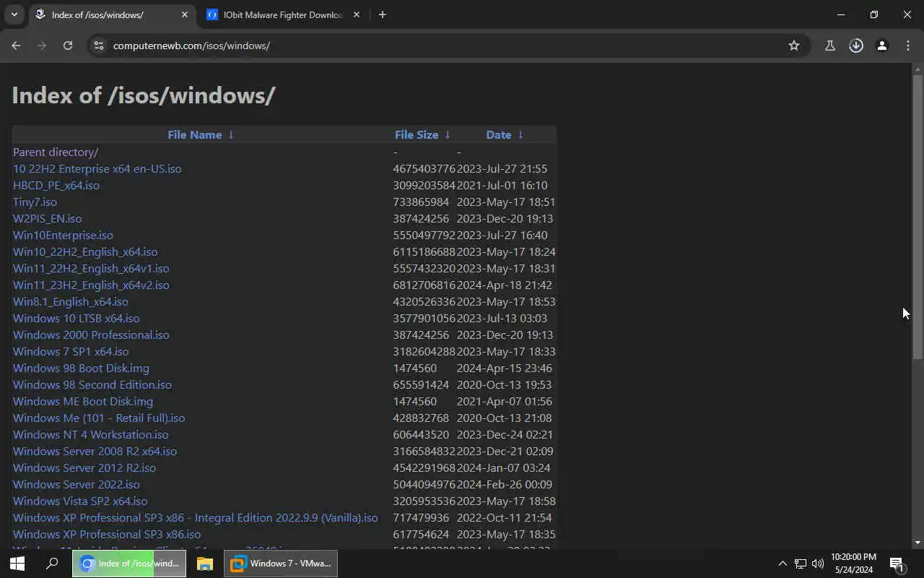Show Chrome downloads
The height and width of the screenshot is (578, 924).
(856, 46)
